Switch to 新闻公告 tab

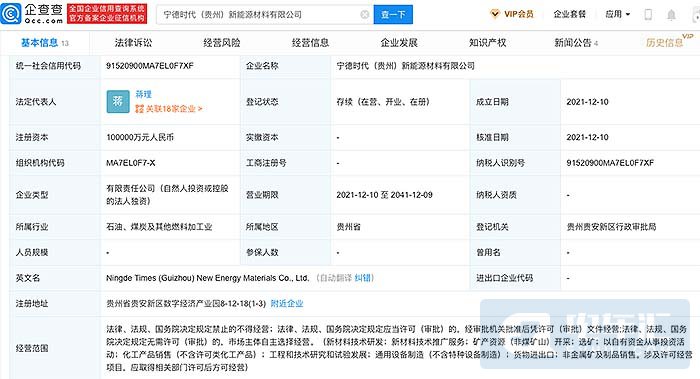pyautogui.click(x=576, y=43)
